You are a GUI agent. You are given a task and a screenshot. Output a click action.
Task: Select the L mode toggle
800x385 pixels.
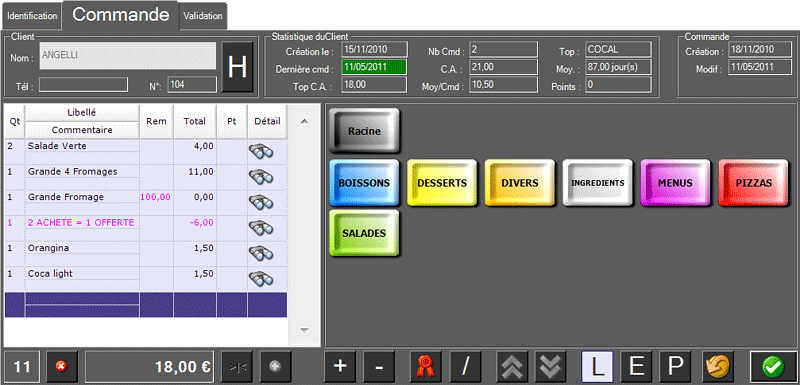pyautogui.click(x=597, y=366)
